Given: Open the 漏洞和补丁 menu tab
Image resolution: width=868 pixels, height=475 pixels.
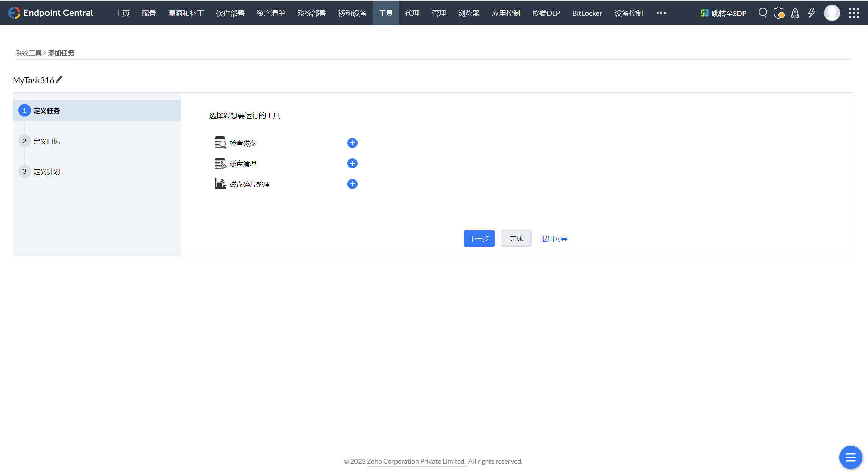Looking at the screenshot, I should 186,13.
